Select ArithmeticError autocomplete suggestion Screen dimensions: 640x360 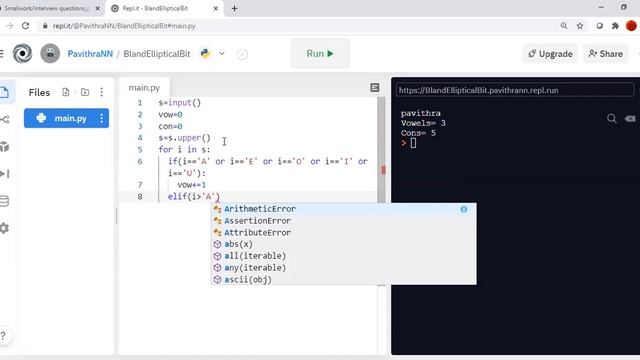[344, 209]
